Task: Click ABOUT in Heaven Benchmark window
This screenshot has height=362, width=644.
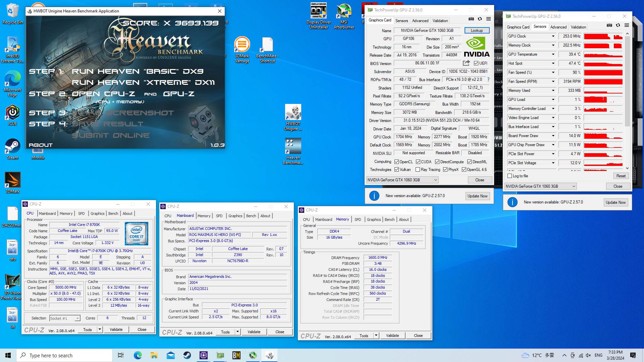Action: click(x=41, y=145)
